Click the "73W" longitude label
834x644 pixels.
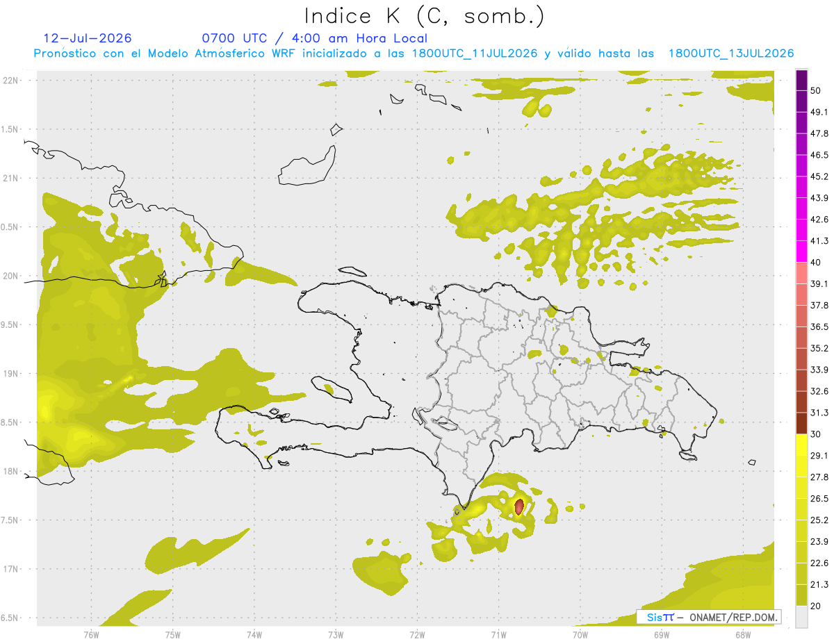point(336,634)
